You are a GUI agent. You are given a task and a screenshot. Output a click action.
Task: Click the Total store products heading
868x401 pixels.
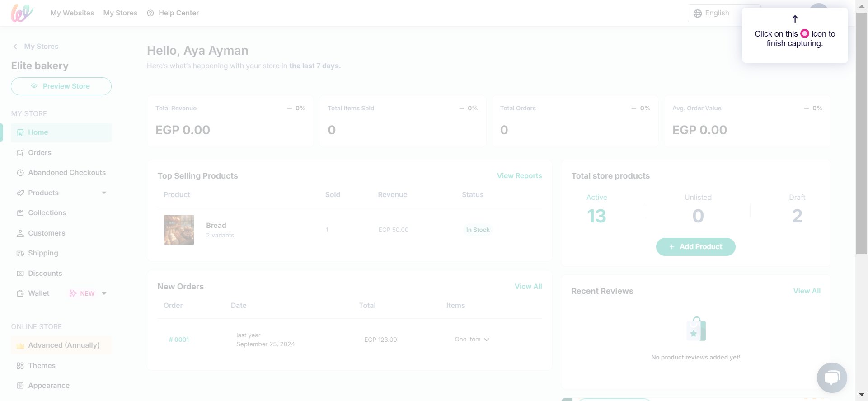tap(610, 176)
